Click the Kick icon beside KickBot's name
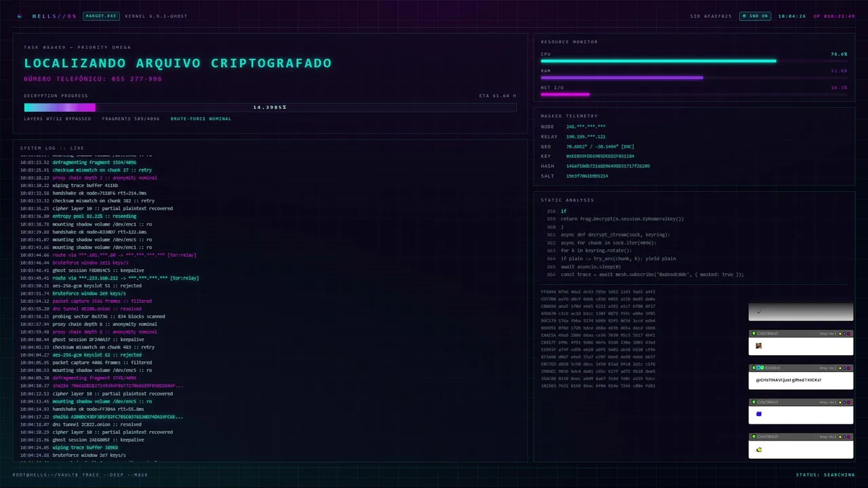Viewport: 868px width, 488px height. (x=753, y=367)
